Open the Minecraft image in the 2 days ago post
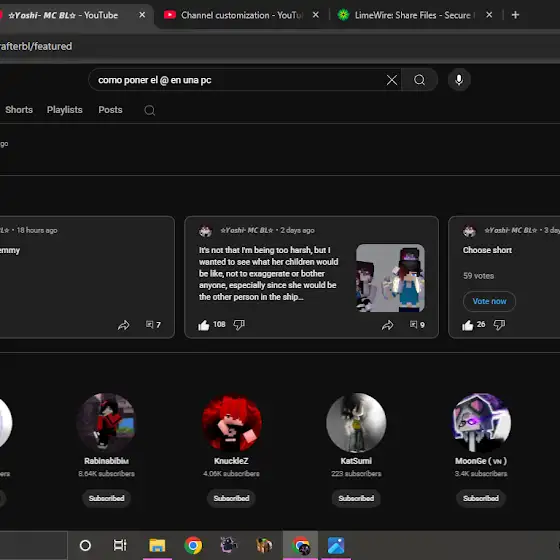 [x=390, y=278]
